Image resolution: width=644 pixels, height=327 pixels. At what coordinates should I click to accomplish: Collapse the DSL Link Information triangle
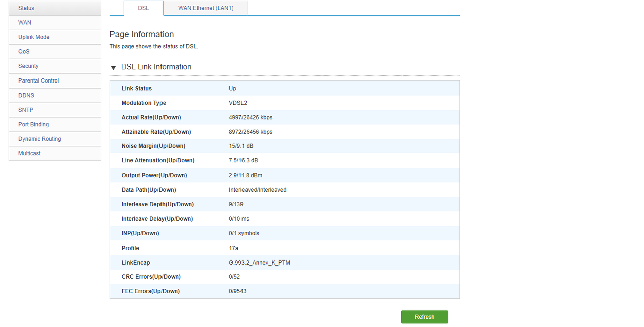coord(113,68)
